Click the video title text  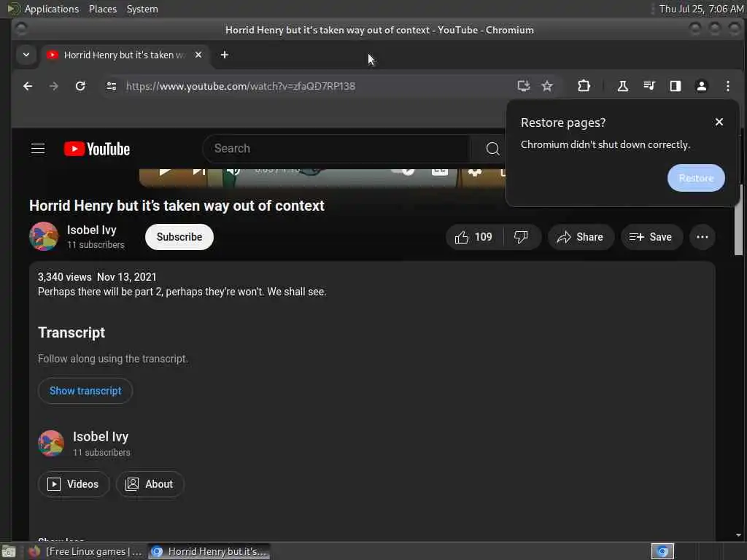pyautogui.click(x=177, y=206)
